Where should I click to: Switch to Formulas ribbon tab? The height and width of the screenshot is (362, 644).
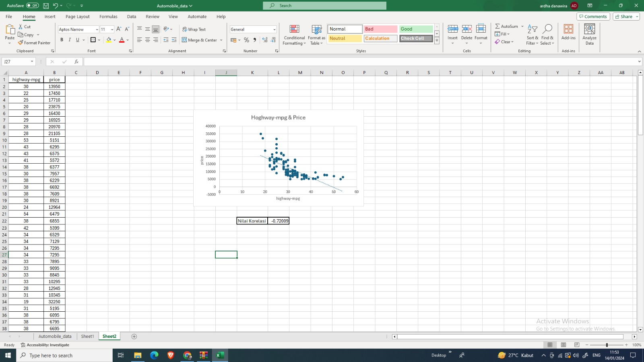click(x=108, y=16)
